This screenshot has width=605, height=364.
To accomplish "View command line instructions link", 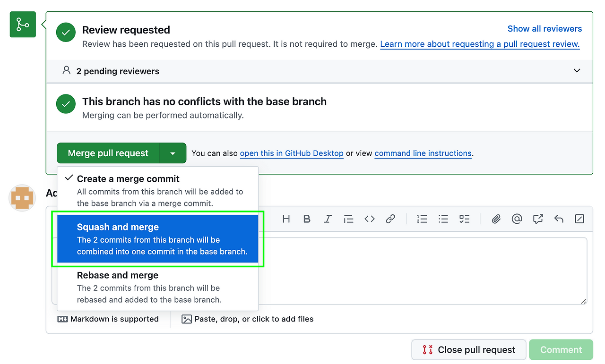I will pos(423,153).
